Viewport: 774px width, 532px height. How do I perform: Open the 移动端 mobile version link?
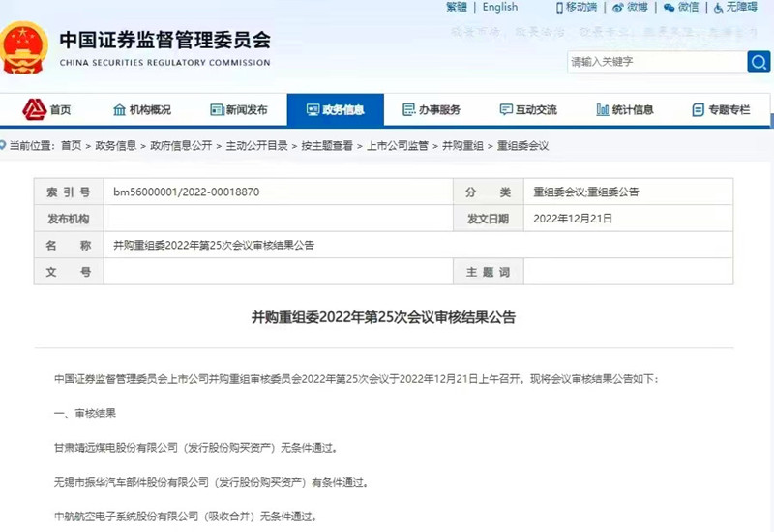pos(576,7)
